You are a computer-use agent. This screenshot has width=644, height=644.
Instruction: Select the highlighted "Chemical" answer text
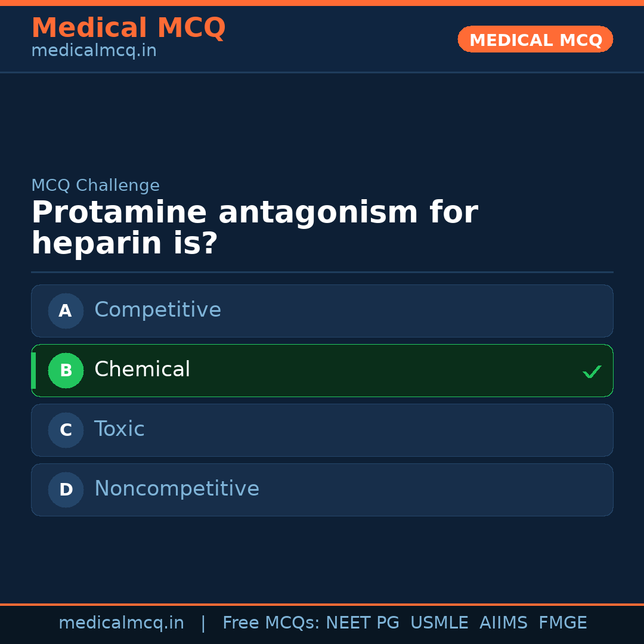coord(142,370)
